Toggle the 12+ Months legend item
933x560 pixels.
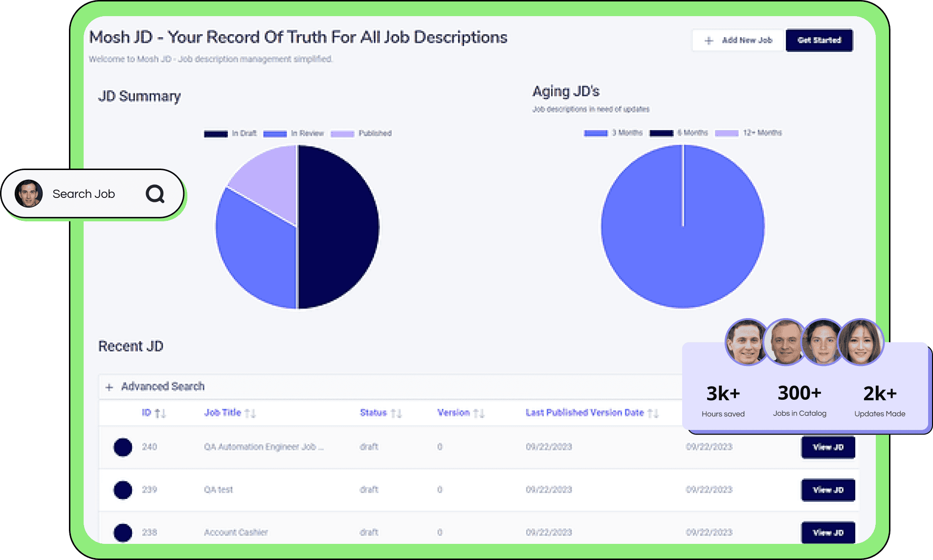tap(748, 133)
